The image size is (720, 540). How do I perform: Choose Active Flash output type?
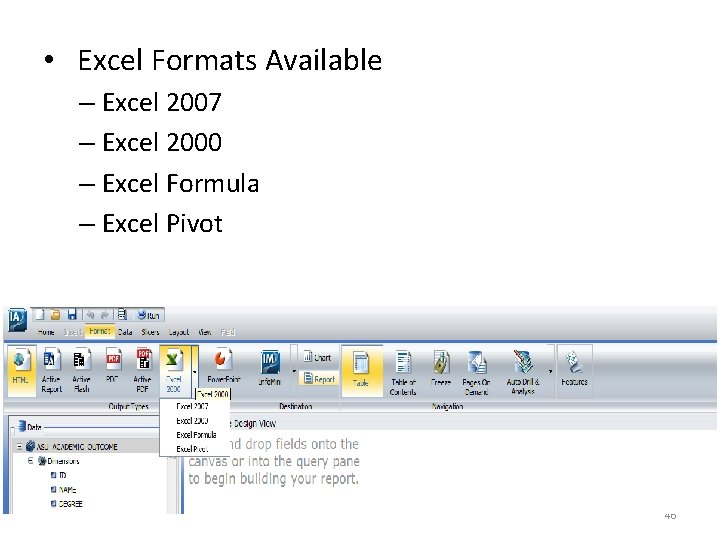pos(81,371)
